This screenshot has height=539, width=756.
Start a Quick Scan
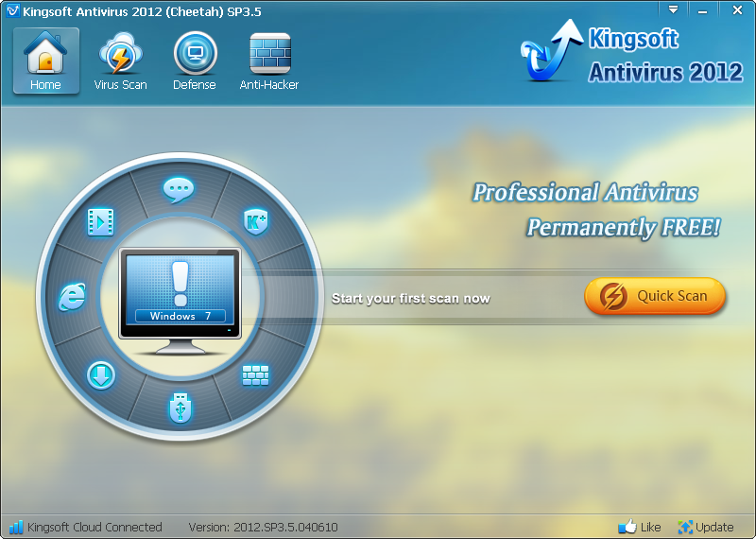point(654,296)
